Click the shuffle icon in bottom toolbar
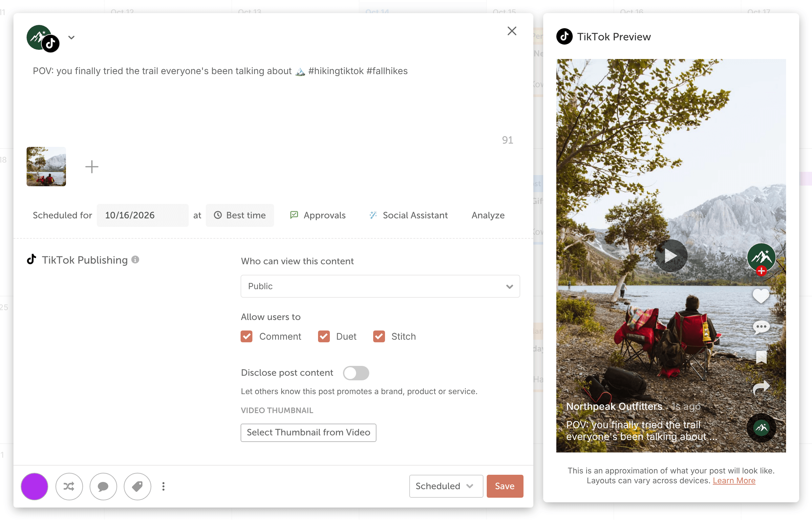The width and height of the screenshot is (812, 520). (x=69, y=486)
